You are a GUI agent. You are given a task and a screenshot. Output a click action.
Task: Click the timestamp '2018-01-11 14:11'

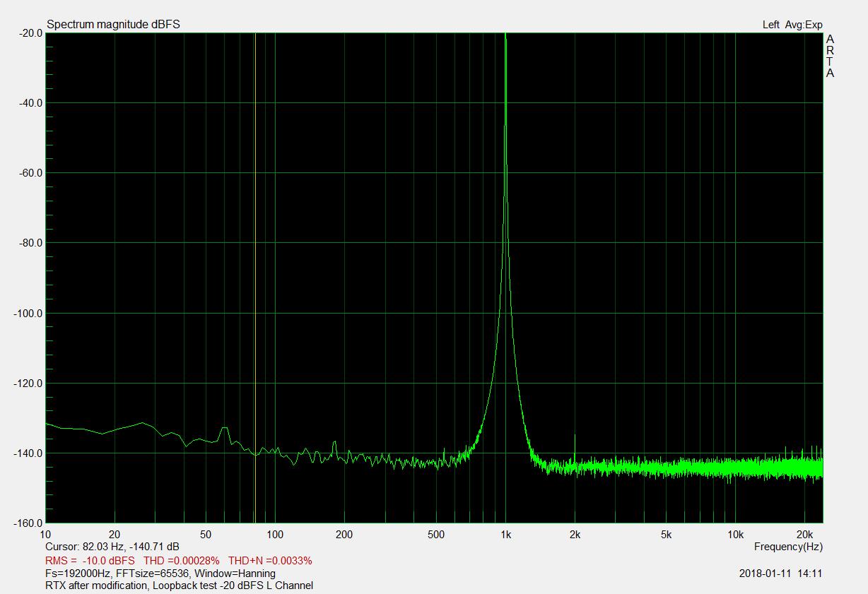coord(781,574)
